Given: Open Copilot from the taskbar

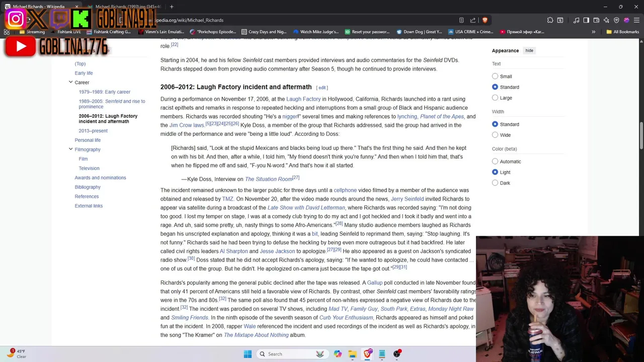Looking at the screenshot, I should point(338,354).
